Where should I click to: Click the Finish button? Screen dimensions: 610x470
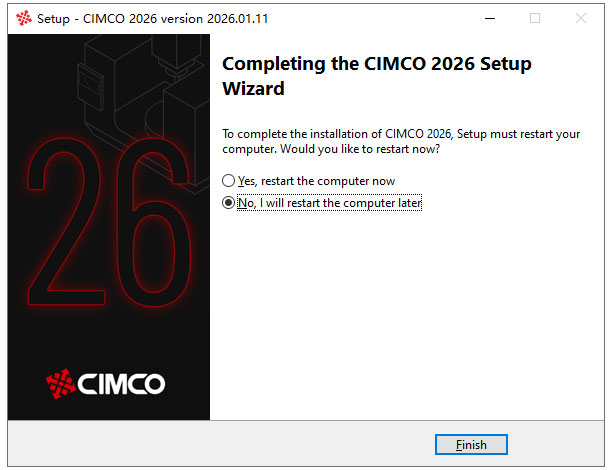point(471,444)
